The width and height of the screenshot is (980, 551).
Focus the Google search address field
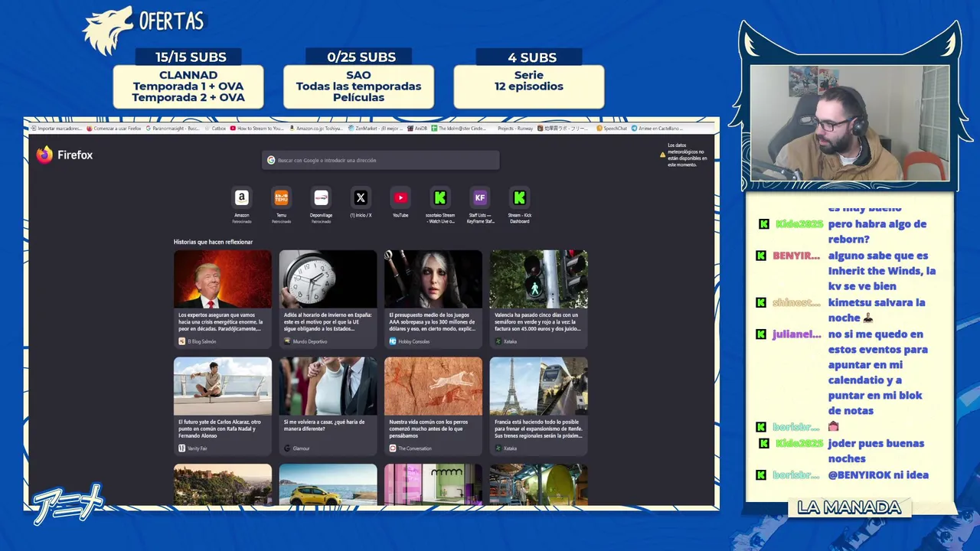point(381,160)
